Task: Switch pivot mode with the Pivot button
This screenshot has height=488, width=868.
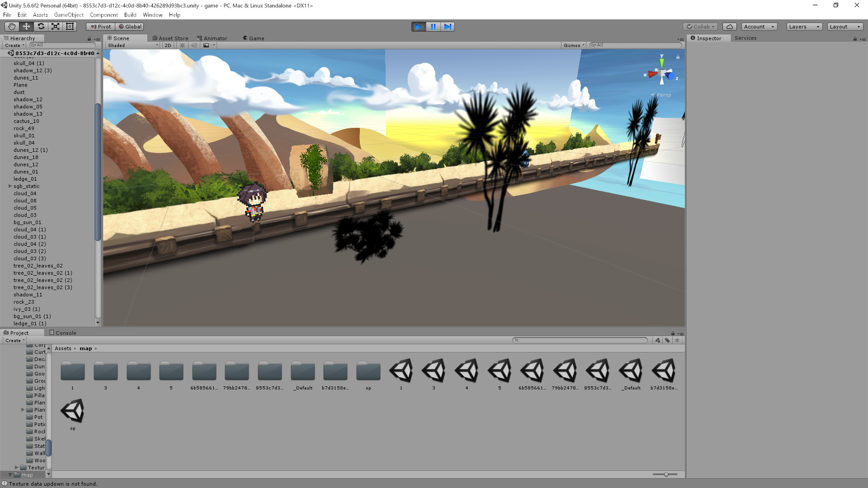Action: (100, 26)
